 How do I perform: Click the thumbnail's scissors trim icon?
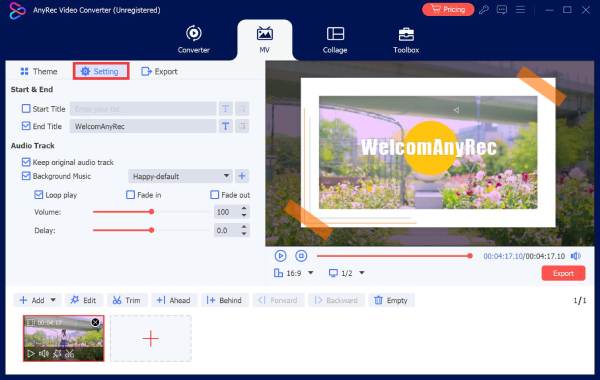[69, 354]
